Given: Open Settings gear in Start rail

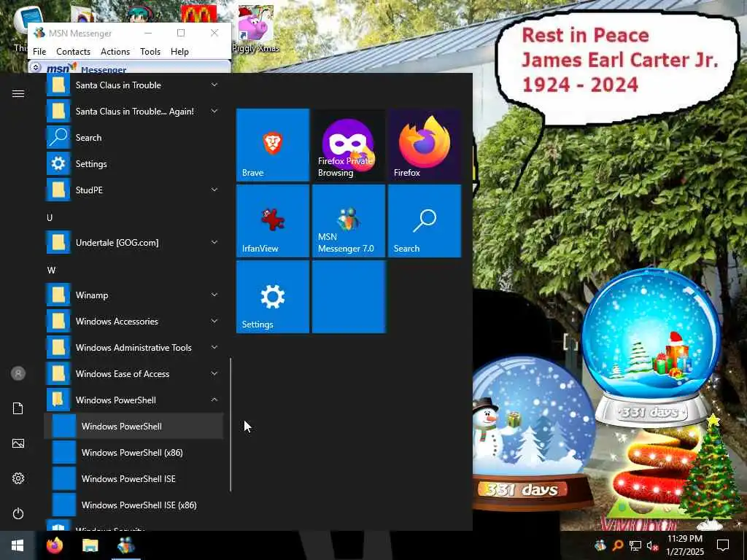Looking at the screenshot, I should (18, 478).
